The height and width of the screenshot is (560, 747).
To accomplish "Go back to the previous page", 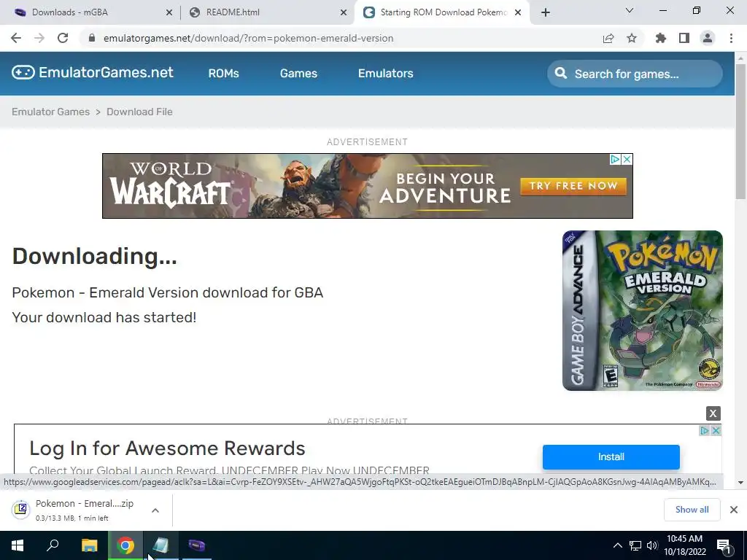I will [x=16, y=38].
